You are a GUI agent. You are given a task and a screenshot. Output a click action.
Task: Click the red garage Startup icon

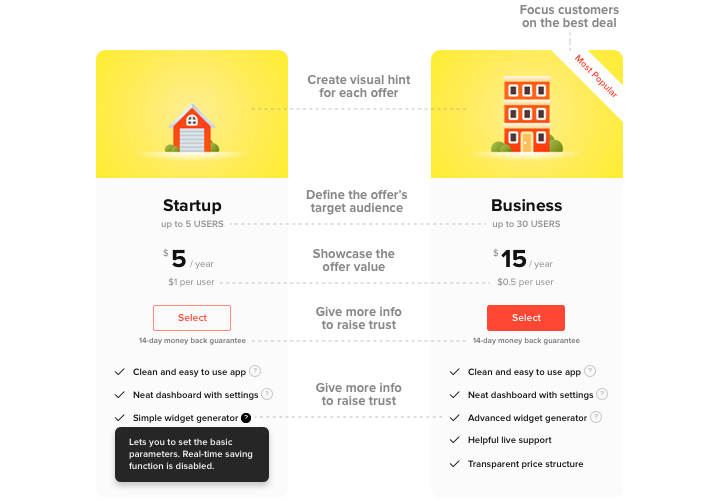(x=192, y=129)
